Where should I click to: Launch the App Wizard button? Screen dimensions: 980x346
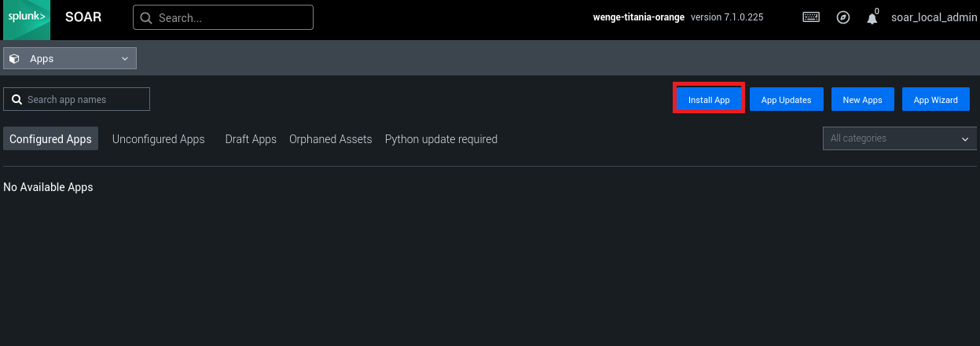pos(935,100)
